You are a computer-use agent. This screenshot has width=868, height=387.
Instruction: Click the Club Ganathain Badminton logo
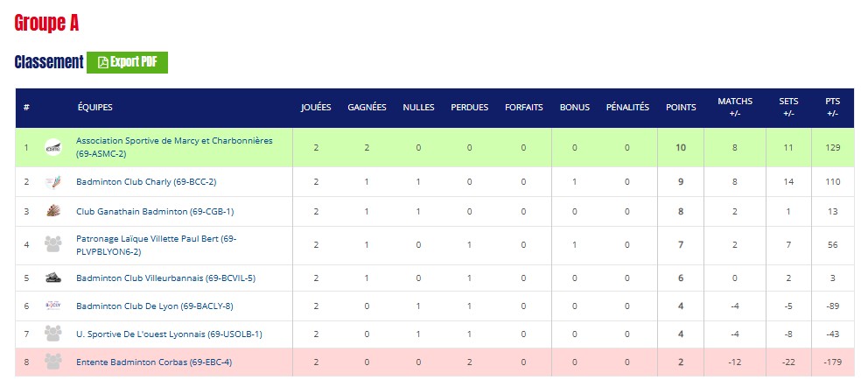(53, 211)
